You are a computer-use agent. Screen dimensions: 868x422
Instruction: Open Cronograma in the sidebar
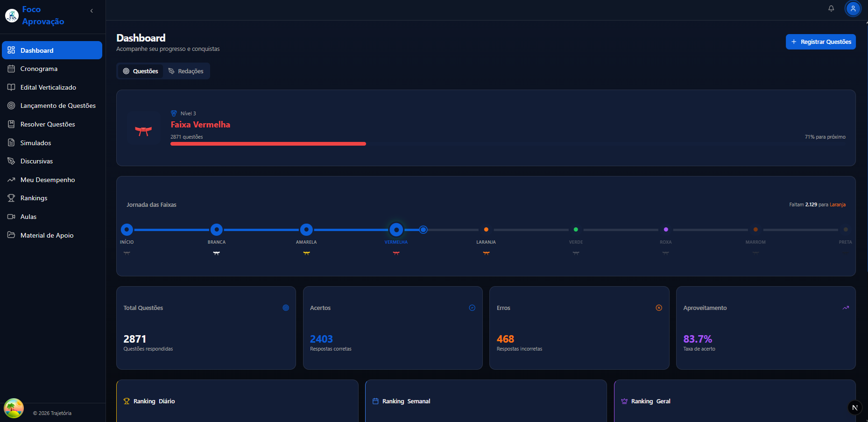52,69
